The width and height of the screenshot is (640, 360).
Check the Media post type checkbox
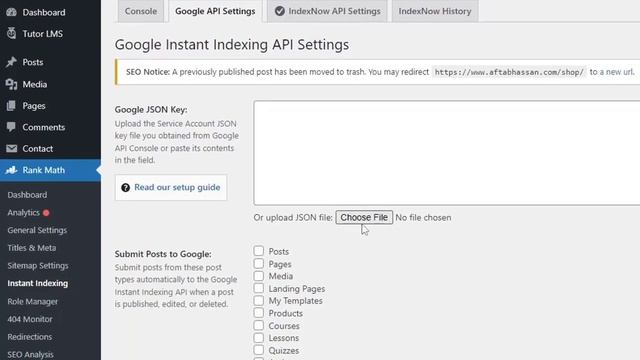(x=258, y=276)
